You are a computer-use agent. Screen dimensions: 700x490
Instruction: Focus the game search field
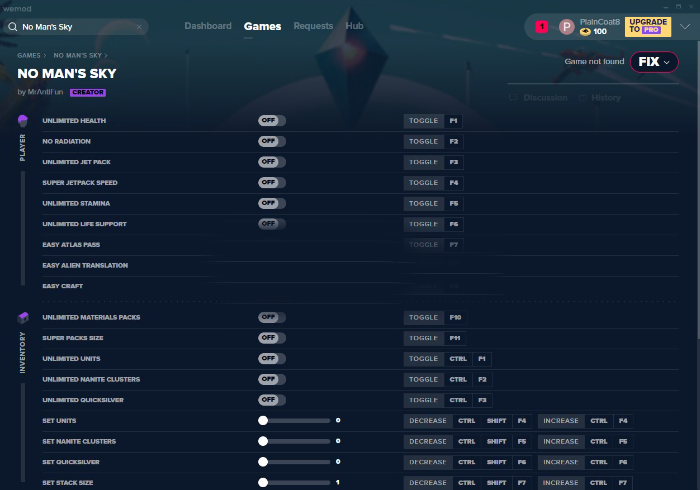[x=76, y=27]
